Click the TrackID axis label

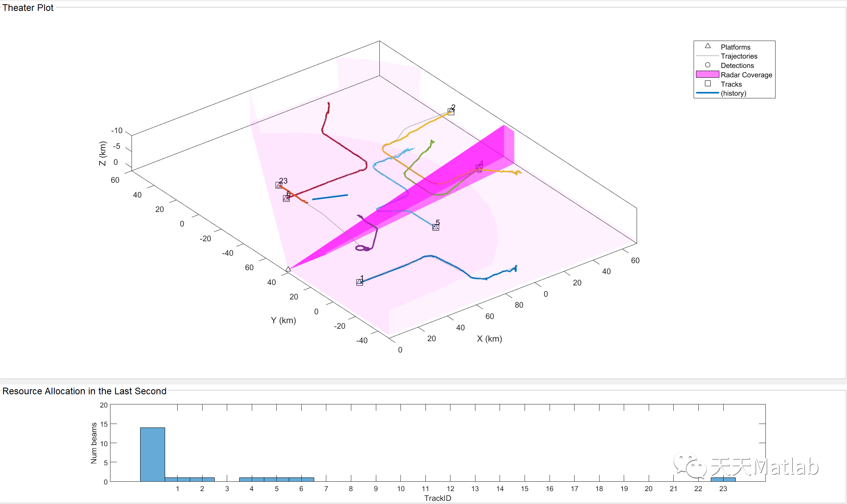click(x=437, y=498)
